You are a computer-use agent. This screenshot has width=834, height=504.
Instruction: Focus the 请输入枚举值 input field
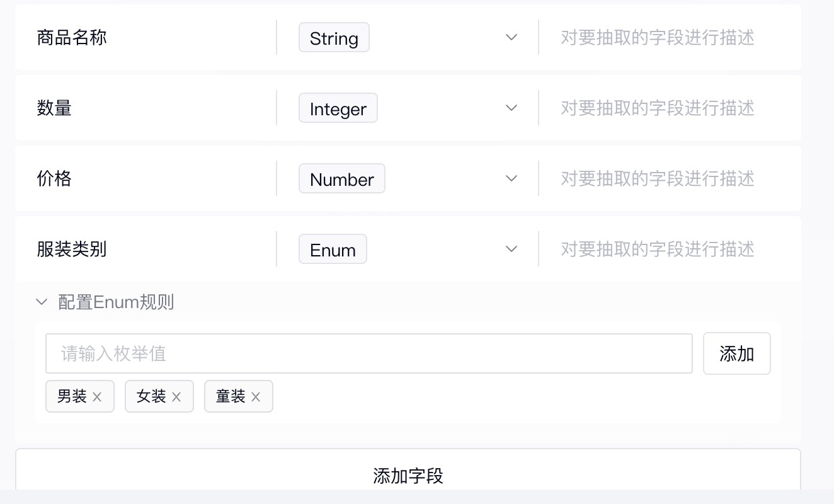369,353
